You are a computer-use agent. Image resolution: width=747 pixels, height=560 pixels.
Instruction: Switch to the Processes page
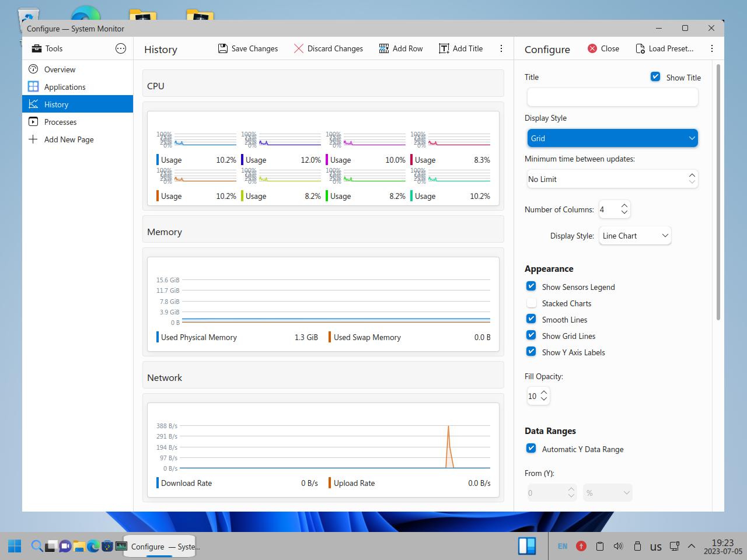pyautogui.click(x=61, y=122)
